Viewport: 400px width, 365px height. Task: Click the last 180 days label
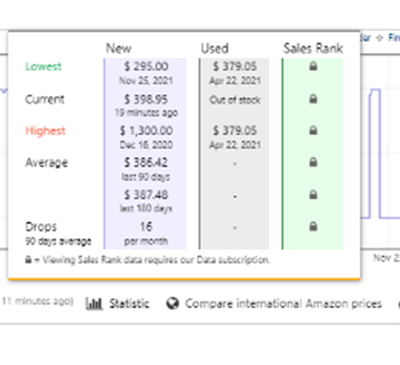(x=146, y=209)
